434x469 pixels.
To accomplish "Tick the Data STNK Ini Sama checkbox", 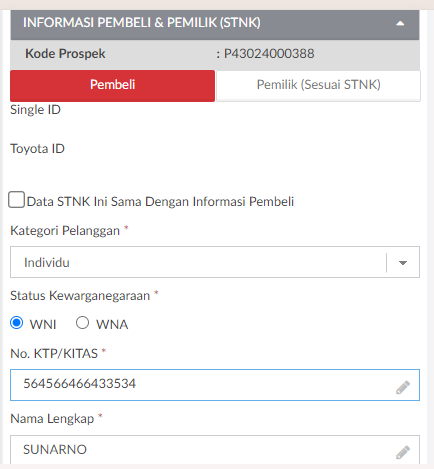I will coord(17,200).
